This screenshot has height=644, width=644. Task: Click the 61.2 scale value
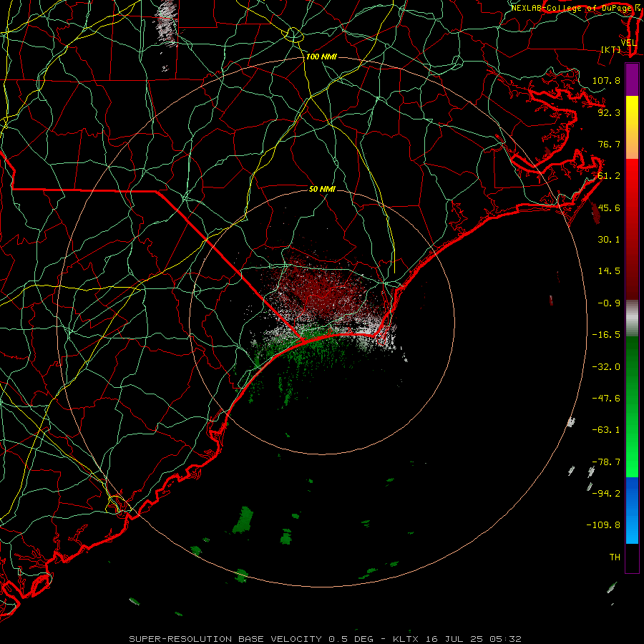coord(609,176)
